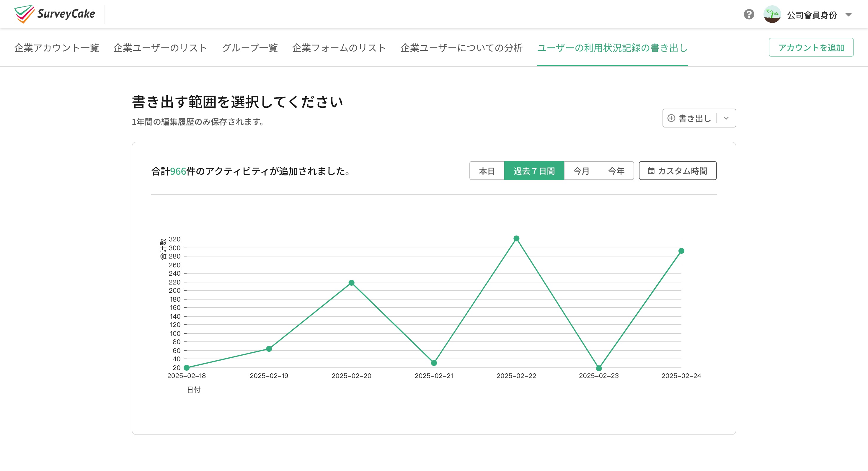The height and width of the screenshot is (471, 868).
Task: Click the 書き出し export button
Action: click(x=689, y=118)
